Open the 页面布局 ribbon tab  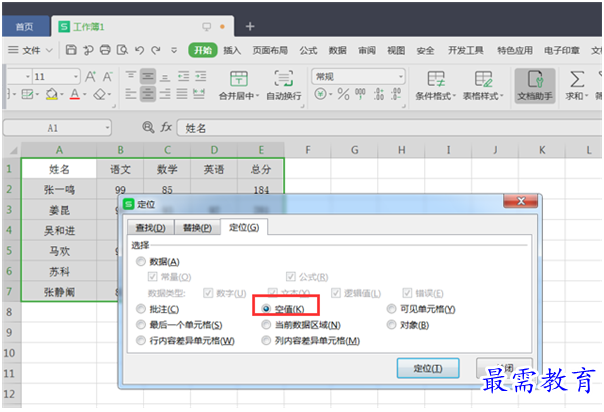pos(270,50)
